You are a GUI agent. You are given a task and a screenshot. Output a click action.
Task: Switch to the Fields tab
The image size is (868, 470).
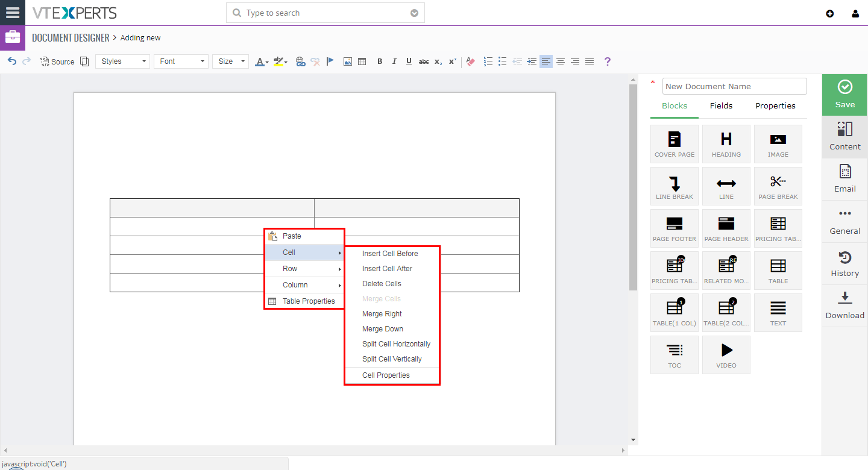(721, 105)
